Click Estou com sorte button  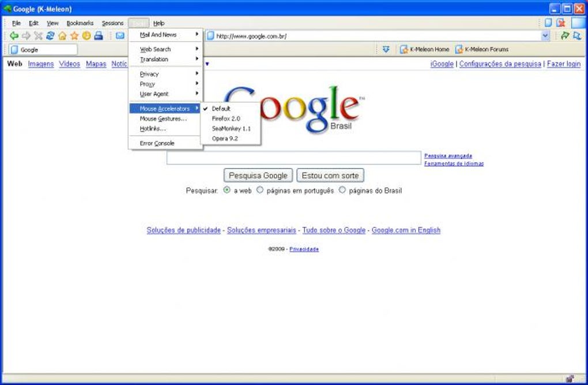tap(330, 175)
